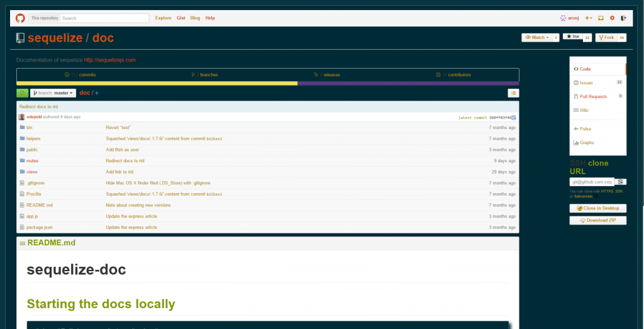Open the fork count 56
This screenshot has width=644, height=329.
click(x=622, y=37)
